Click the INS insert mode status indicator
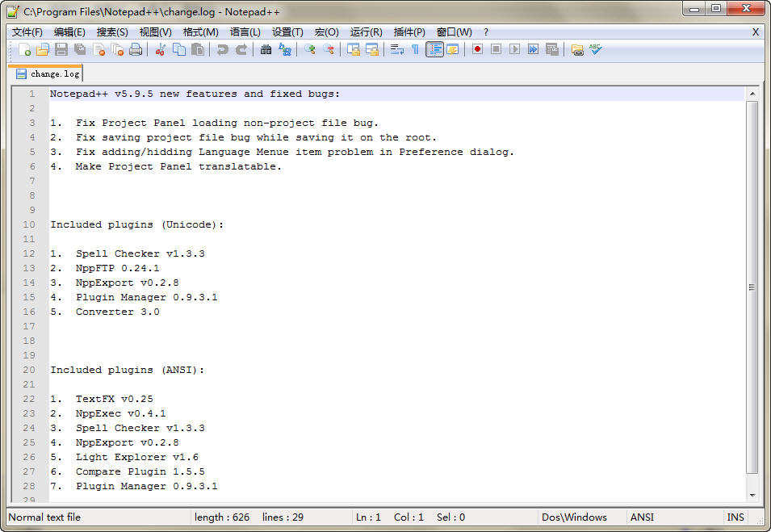 point(735,517)
